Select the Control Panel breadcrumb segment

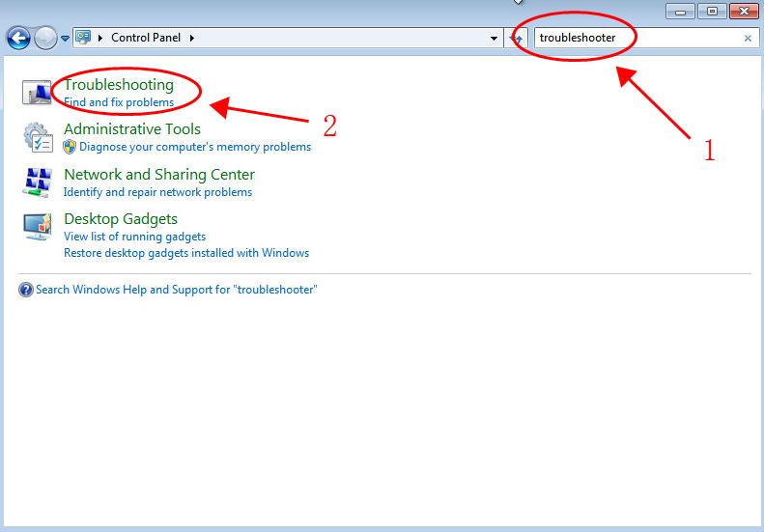[x=147, y=38]
